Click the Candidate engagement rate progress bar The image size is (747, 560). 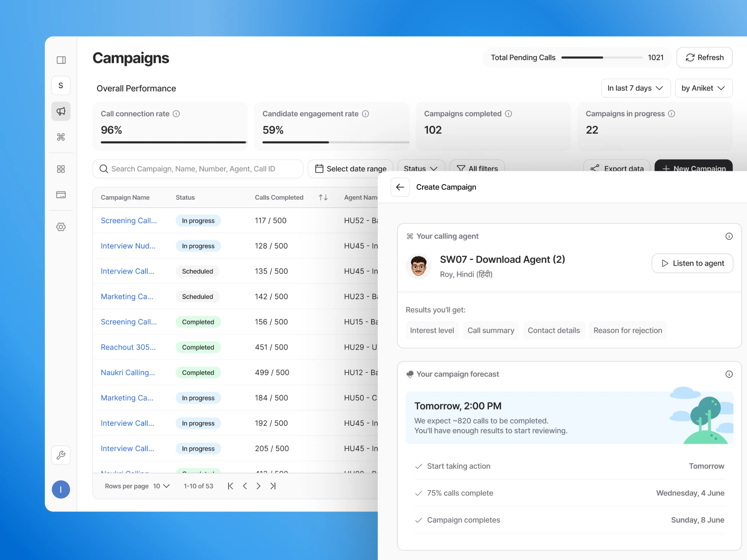point(336,142)
